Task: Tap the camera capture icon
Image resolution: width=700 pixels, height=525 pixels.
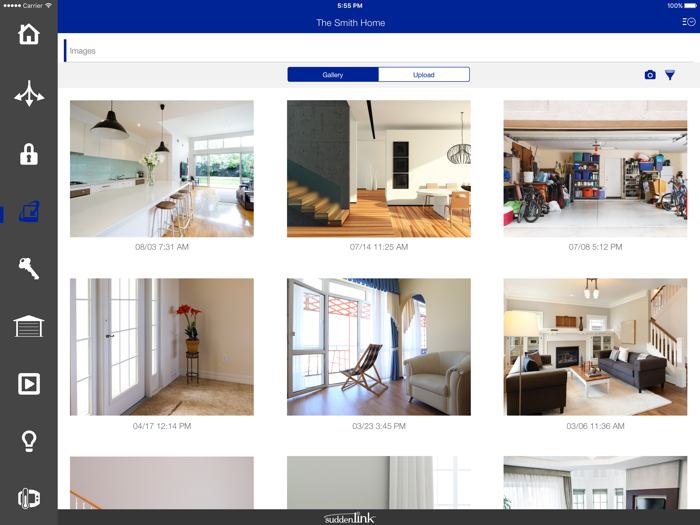Action: click(x=650, y=75)
